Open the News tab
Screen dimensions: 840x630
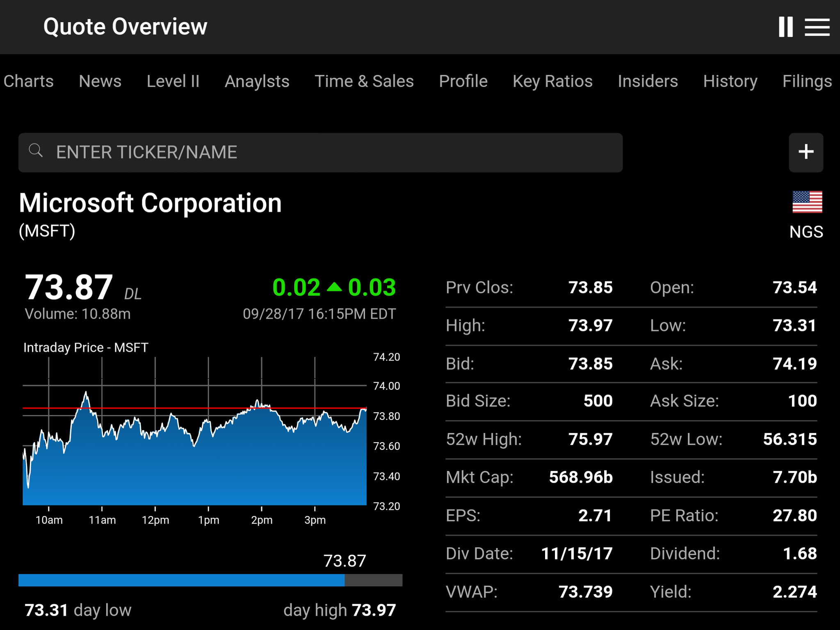(x=100, y=81)
